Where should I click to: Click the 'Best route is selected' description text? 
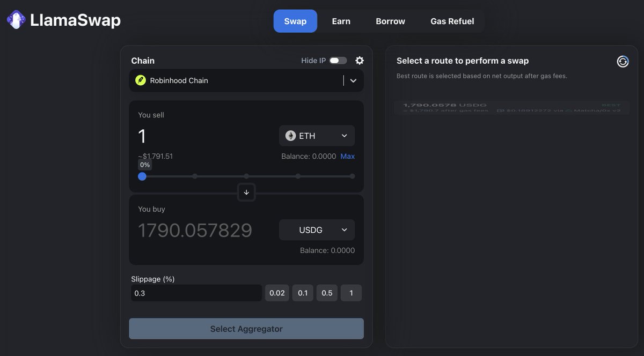482,76
